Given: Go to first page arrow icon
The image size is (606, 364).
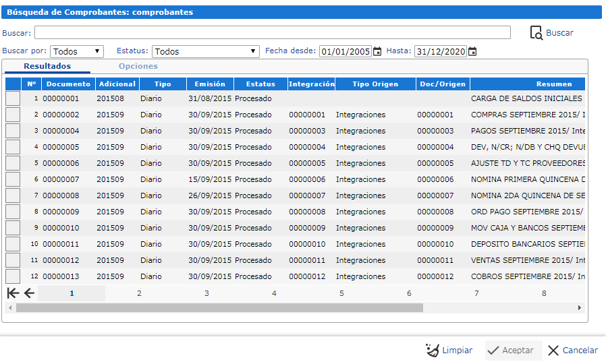Looking at the screenshot, I should [x=13, y=293].
